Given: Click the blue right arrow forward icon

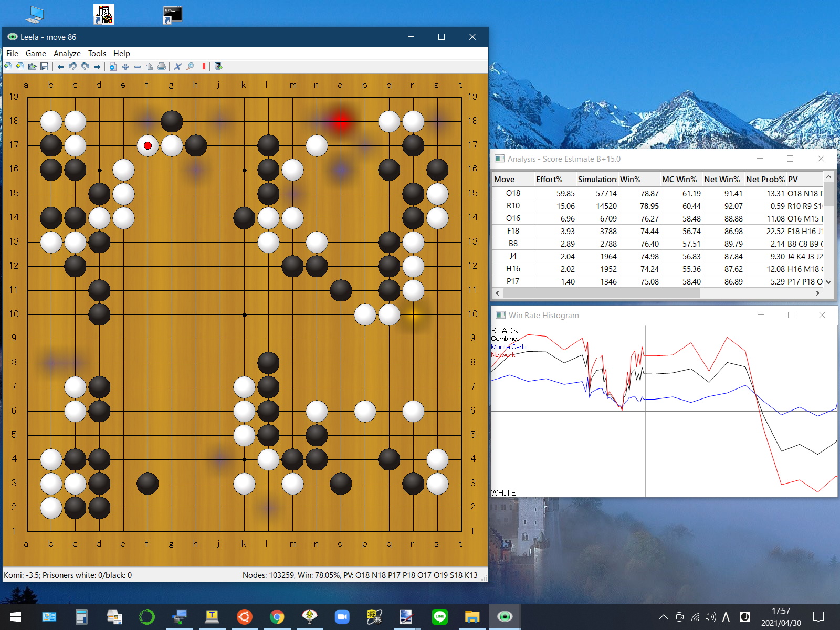Looking at the screenshot, I should coord(97,67).
